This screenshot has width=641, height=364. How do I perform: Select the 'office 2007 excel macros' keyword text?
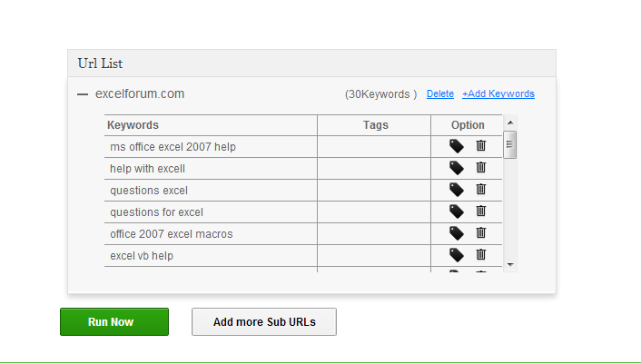click(172, 234)
